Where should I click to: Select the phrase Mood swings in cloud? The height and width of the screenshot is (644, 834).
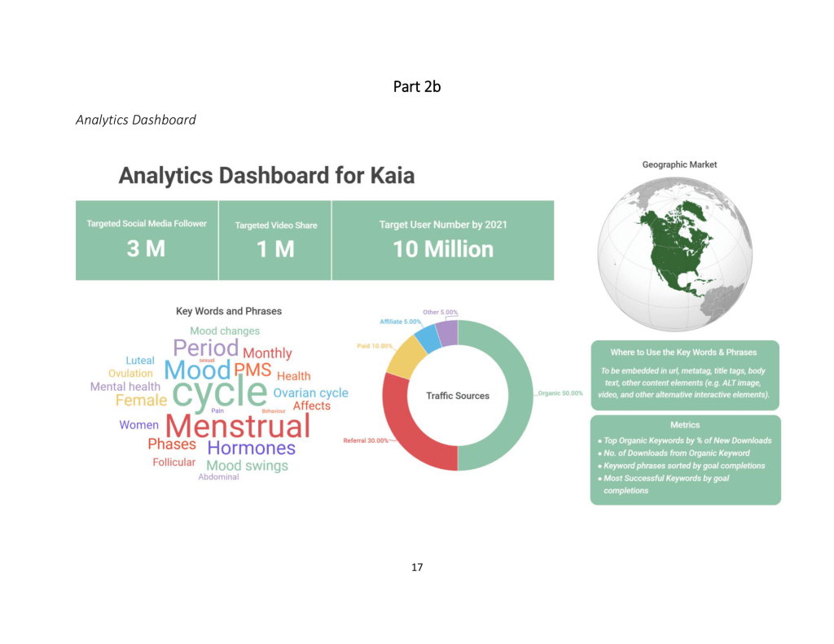[x=247, y=466]
